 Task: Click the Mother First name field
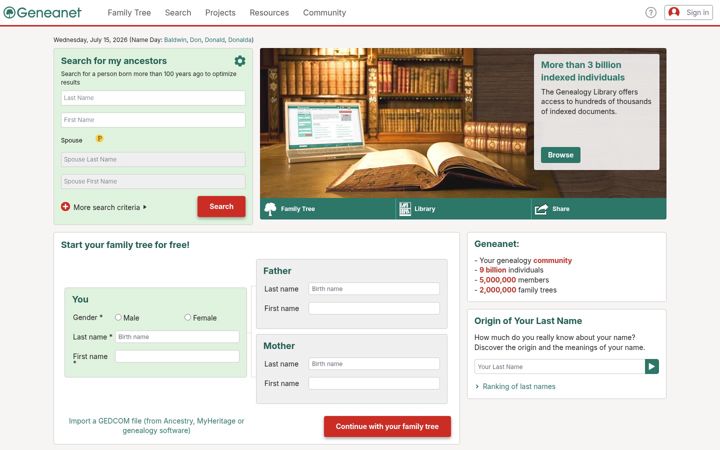tap(374, 383)
